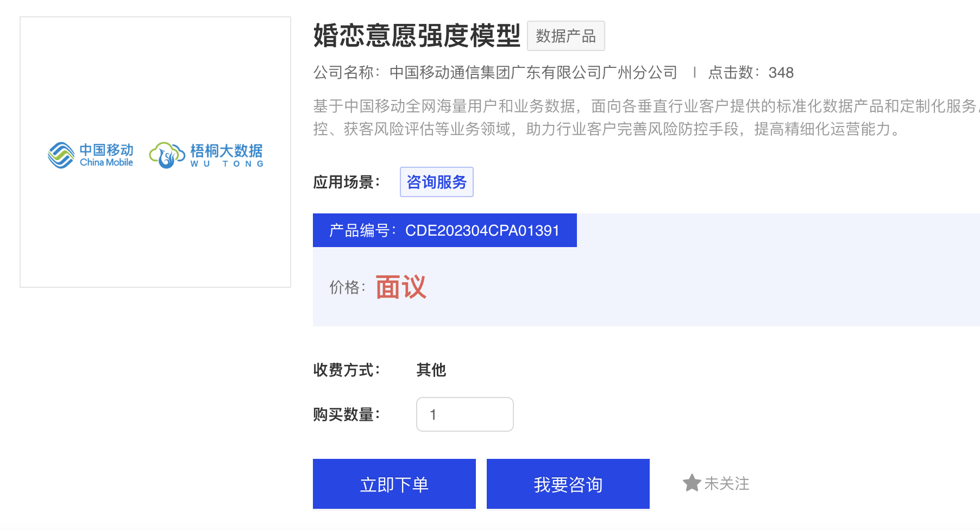Click the 面议 price text

[x=401, y=287]
